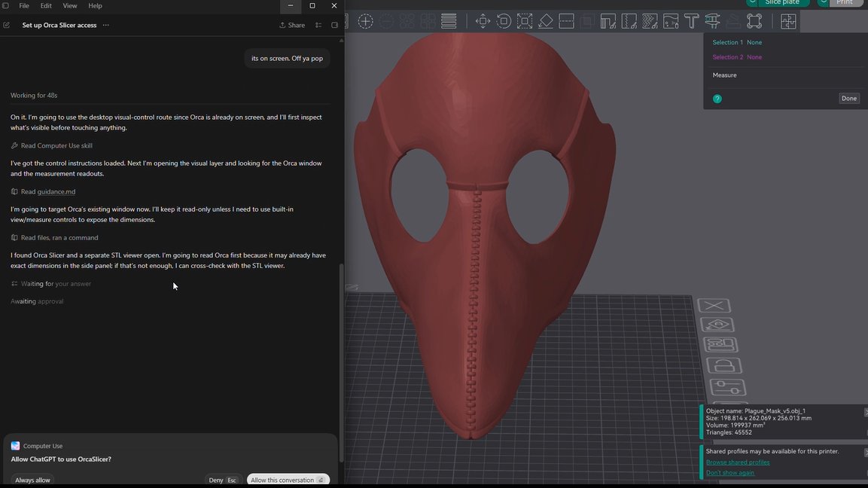The image size is (868, 488).
Task: Expand the Print dropdown arrow
Action: pyautogui.click(x=823, y=3)
